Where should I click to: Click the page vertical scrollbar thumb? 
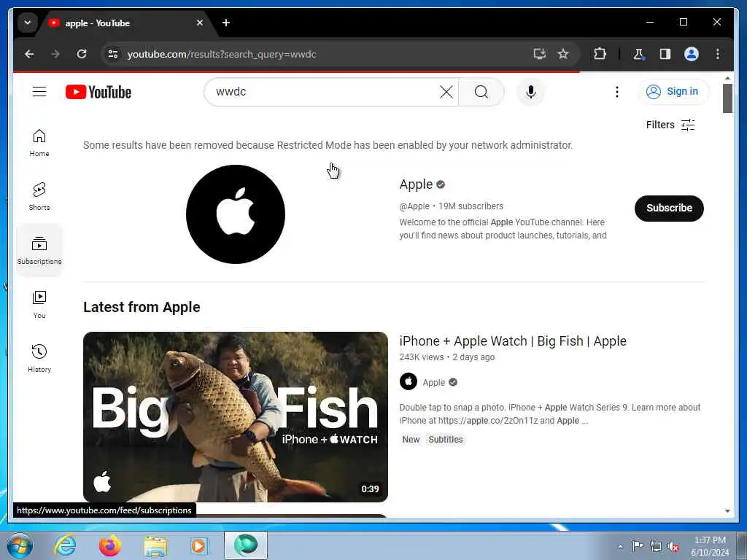[x=727, y=98]
